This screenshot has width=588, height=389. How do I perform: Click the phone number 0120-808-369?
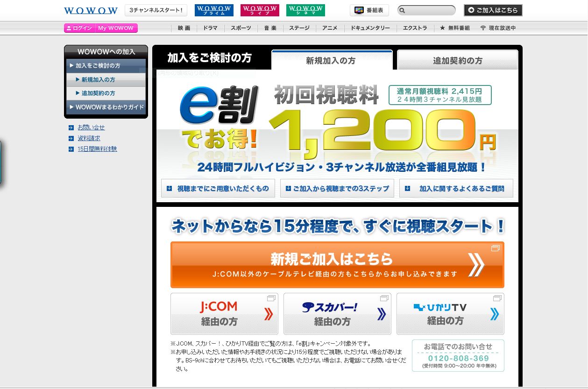pos(458,358)
